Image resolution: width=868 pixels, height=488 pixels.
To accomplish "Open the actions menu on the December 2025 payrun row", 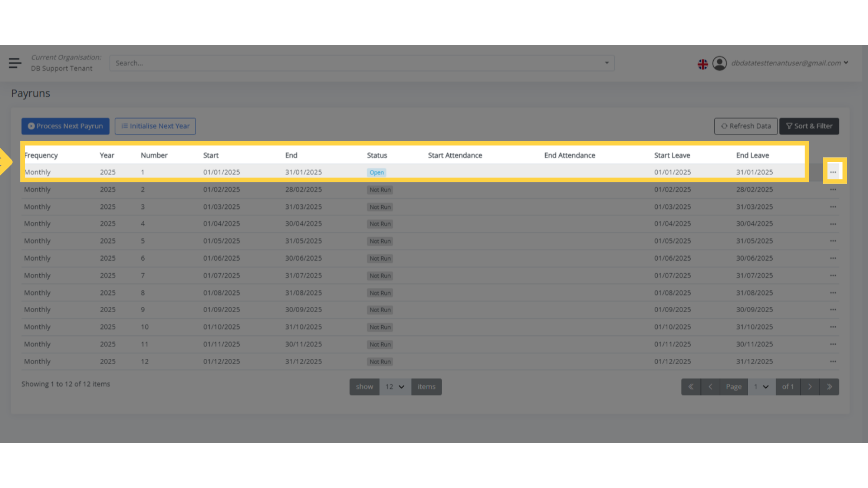I will click(x=833, y=361).
